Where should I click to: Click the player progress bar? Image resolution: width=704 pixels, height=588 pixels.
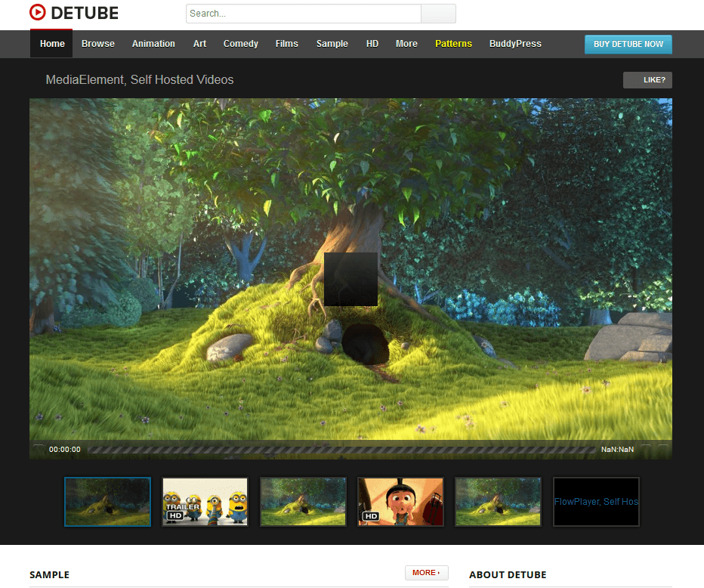coord(341,450)
